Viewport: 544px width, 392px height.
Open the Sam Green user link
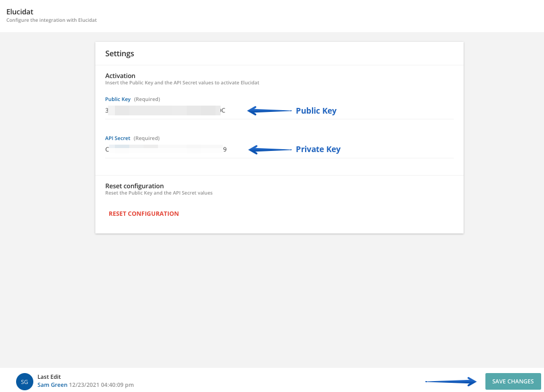tap(52, 385)
